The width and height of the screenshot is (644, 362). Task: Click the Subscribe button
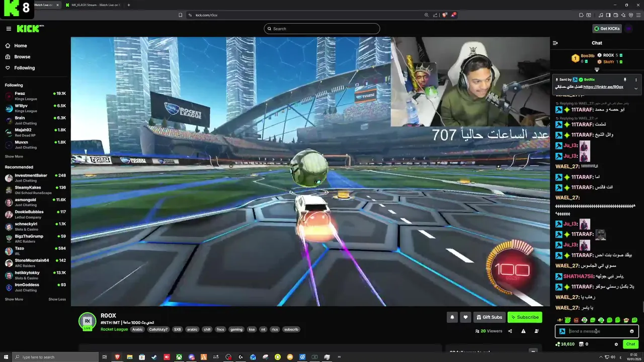(x=525, y=317)
